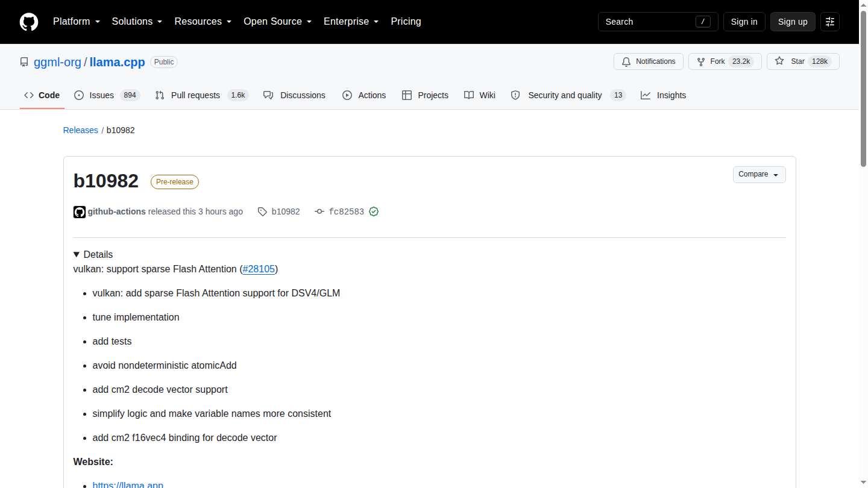Open the Pull requests tab
The height and width of the screenshot is (488, 868).
click(201, 95)
